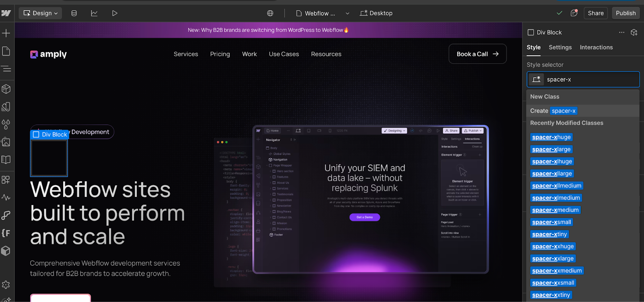Click Services in site navigation
The height and width of the screenshot is (302, 644).
tap(186, 54)
